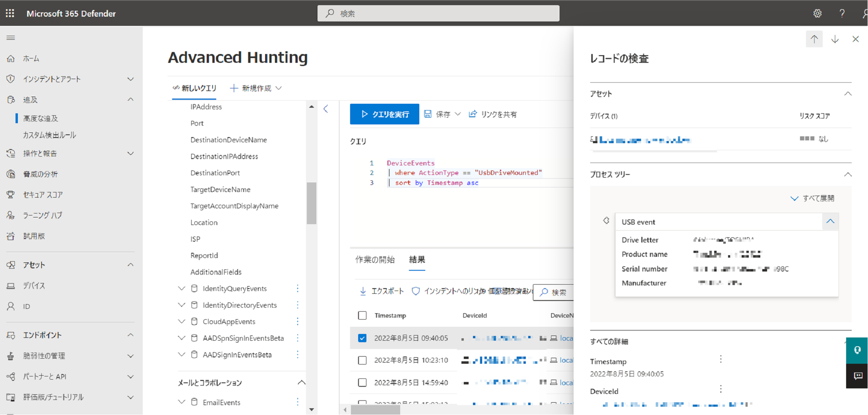Click エクスポート download button
This screenshot has height=415, width=868.
[x=382, y=291]
